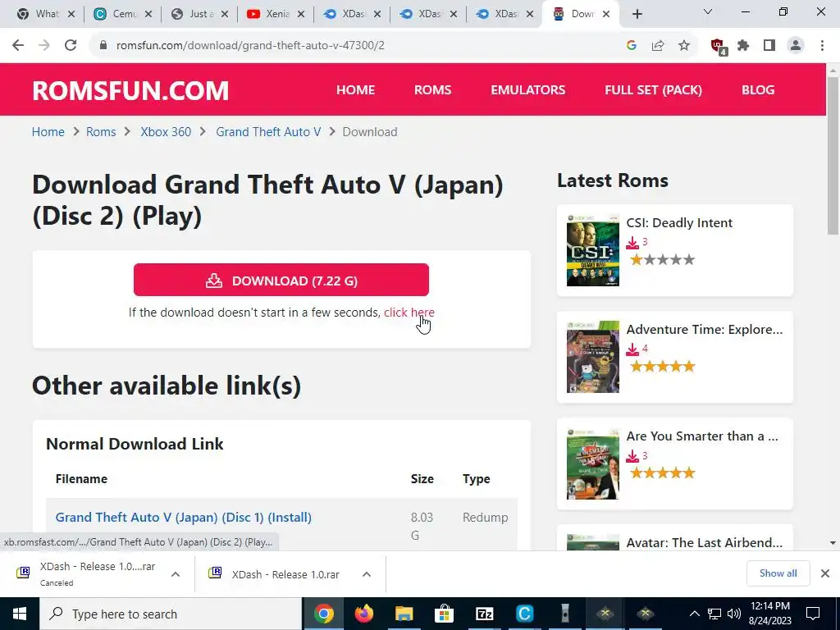Click Show all downloads
Screen dimensions: 840x630
tap(778, 573)
